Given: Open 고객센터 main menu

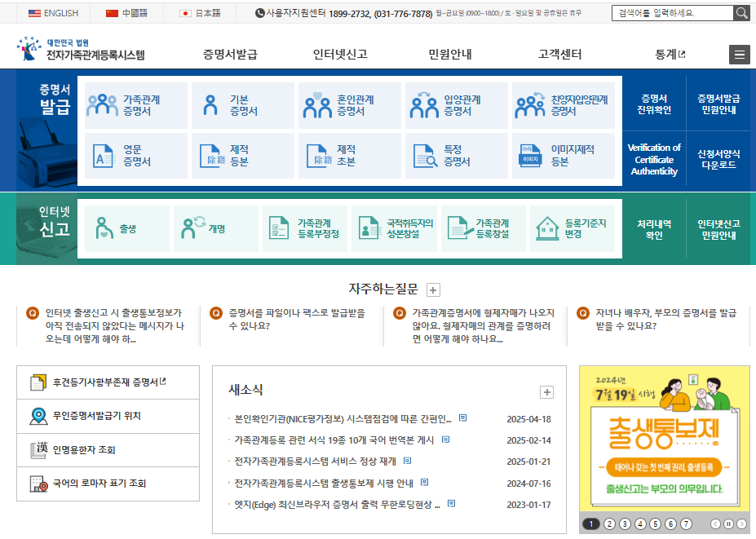Looking at the screenshot, I should pyautogui.click(x=559, y=55).
